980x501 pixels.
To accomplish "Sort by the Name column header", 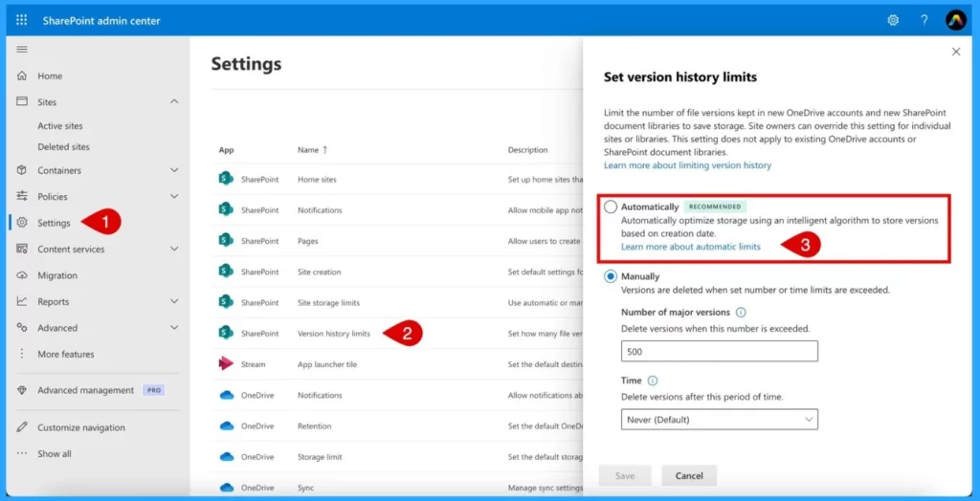I will [313, 150].
